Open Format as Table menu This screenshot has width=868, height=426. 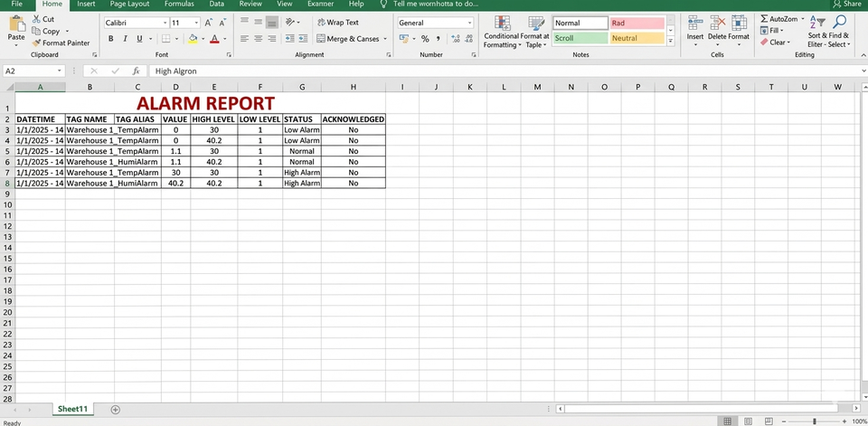[x=534, y=33]
